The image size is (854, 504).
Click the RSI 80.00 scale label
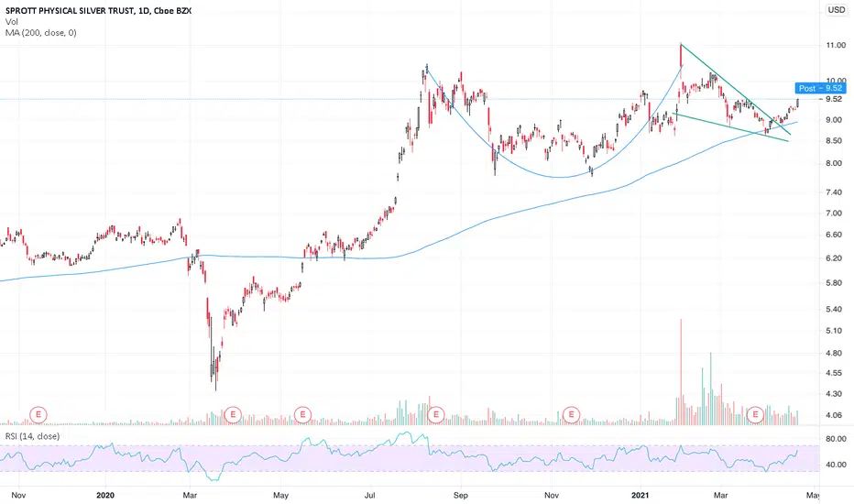[x=836, y=439]
